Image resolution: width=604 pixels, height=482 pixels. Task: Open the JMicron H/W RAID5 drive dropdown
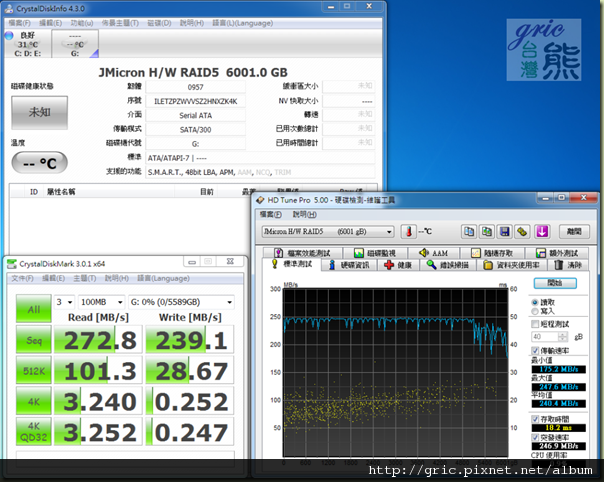point(324,231)
